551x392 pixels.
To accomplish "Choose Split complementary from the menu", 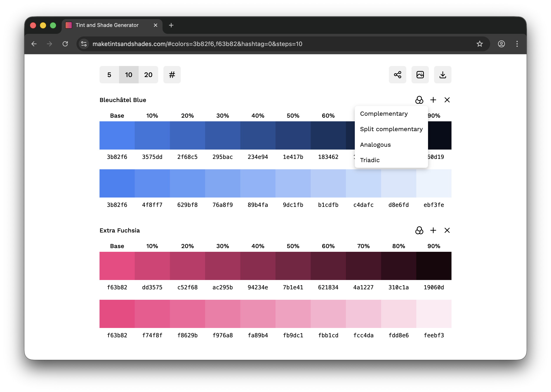I will click(x=391, y=129).
